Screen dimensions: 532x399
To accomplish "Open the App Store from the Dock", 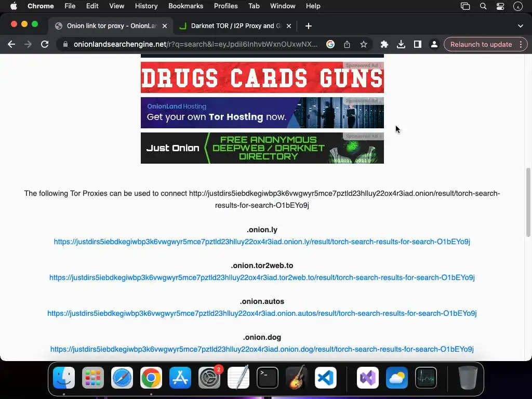I will [x=180, y=378].
